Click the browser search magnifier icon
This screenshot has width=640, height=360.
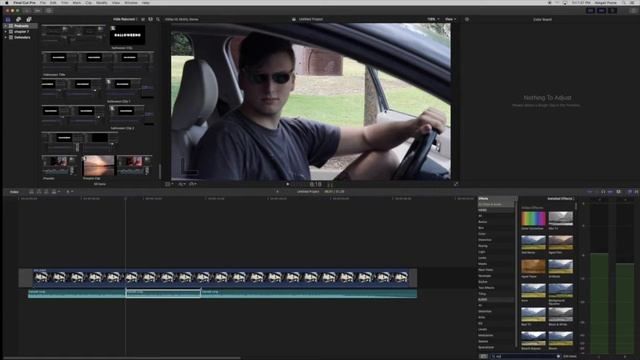click(158, 19)
